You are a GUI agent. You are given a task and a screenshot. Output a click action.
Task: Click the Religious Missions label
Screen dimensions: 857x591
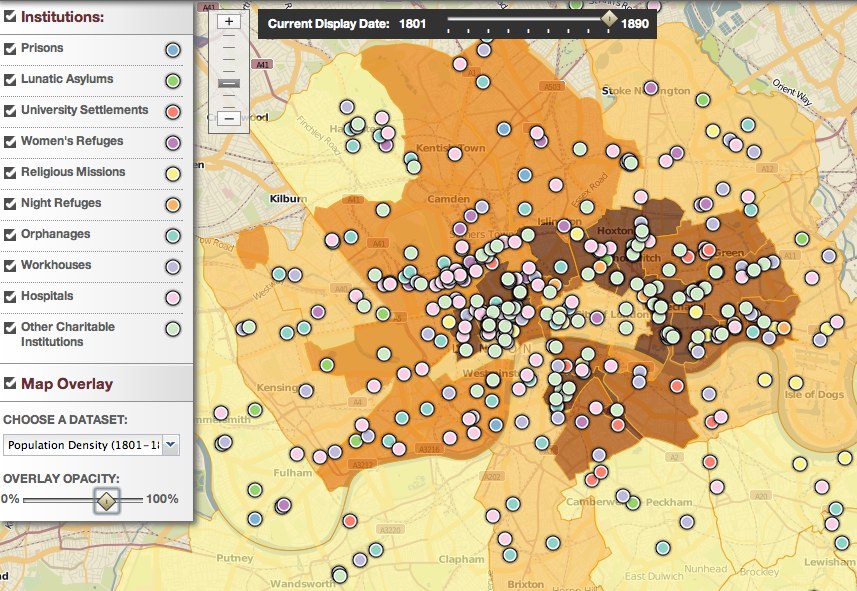pyautogui.click(x=73, y=172)
